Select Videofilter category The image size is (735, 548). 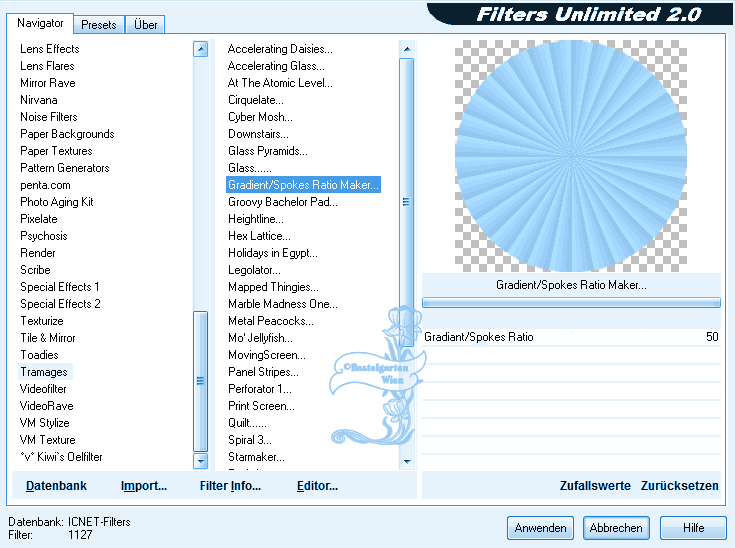43,389
